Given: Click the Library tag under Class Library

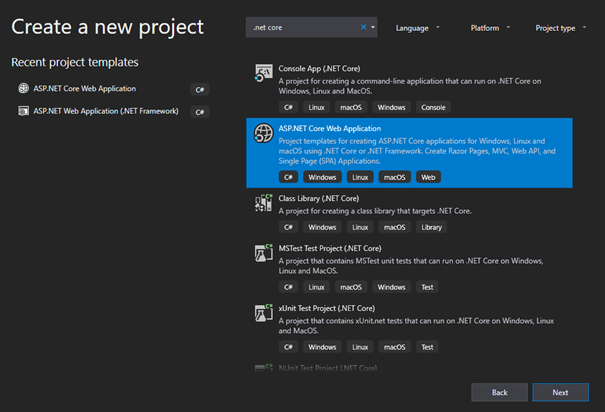Looking at the screenshot, I should [x=431, y=227].
